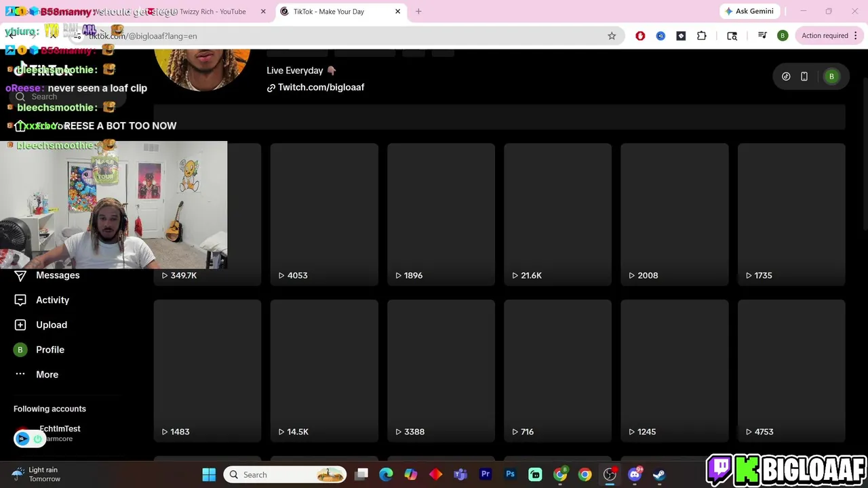868x488 pixels.
Task: Open the video with 4753 views
Action: 791,371
